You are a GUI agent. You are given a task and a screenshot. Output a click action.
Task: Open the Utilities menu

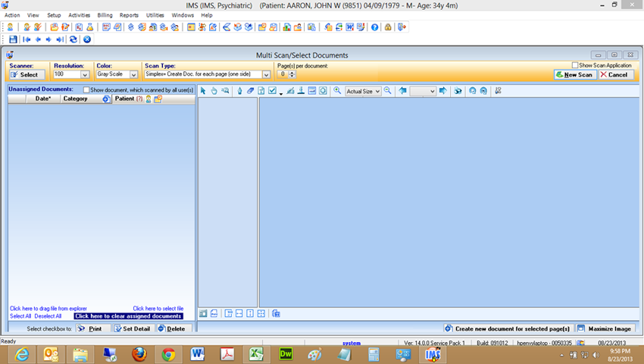click(155, 15)
